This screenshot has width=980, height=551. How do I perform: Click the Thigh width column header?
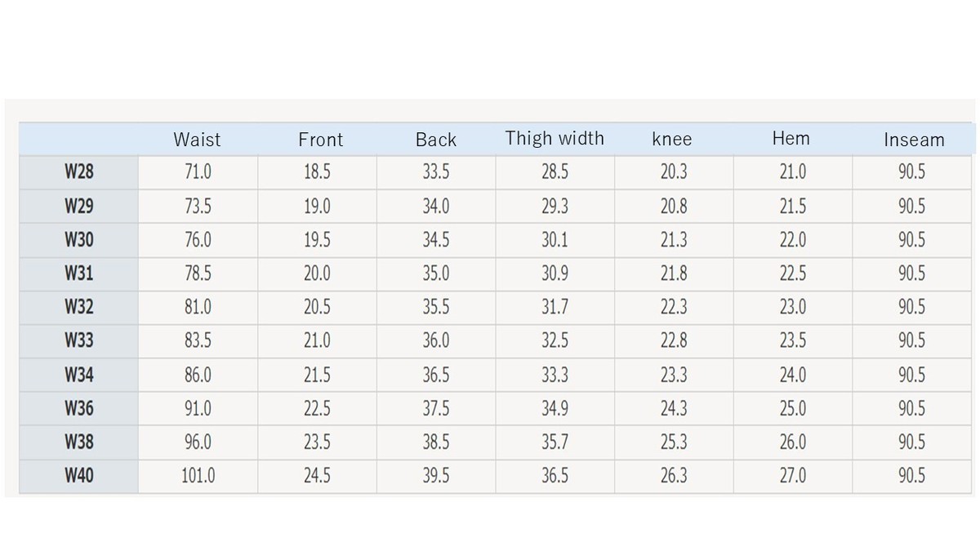(555, 138)
